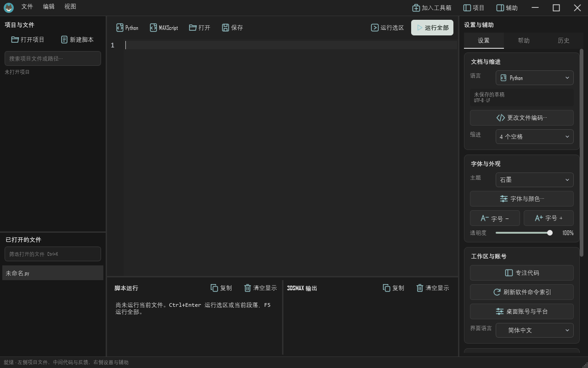588x368 pixels.
Task: Open a file with 打开 toolbar button
Action: pos(200,28)
